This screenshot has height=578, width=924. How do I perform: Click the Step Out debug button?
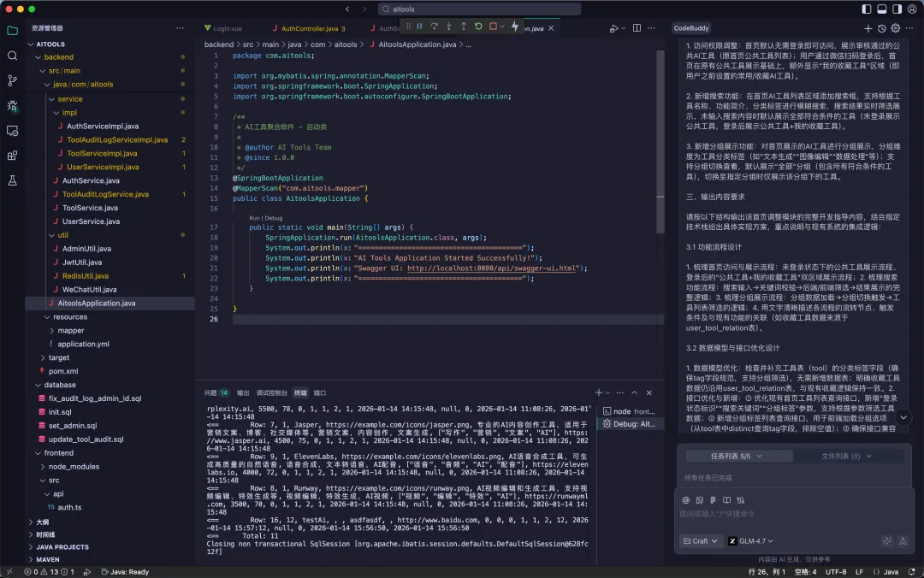pyautogui.click(x=464, y=27)
